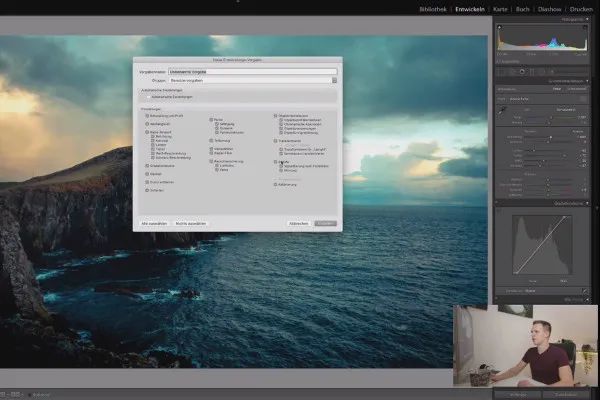Open the Diashow module
600x400 pixels.
[x=549, y=9]
